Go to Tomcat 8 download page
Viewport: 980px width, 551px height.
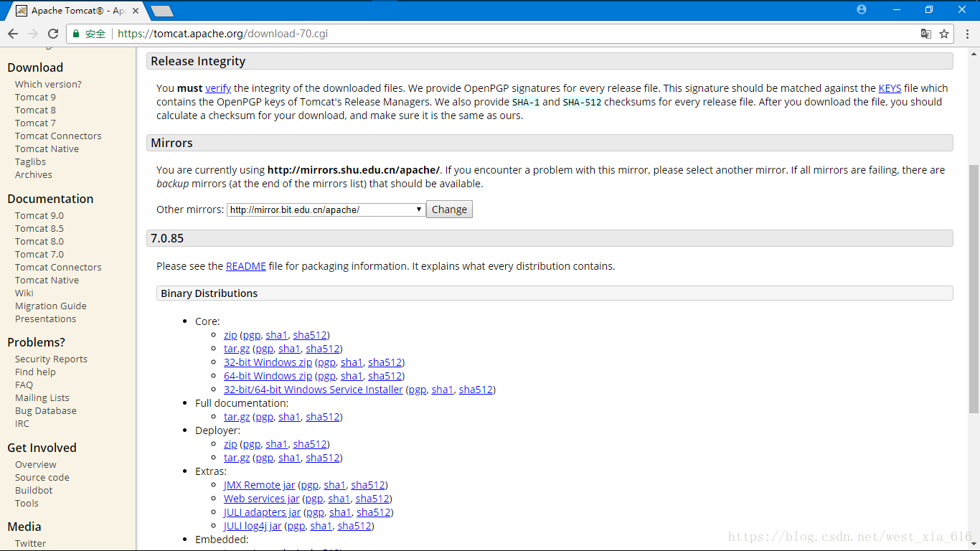(x=35, y=110)
